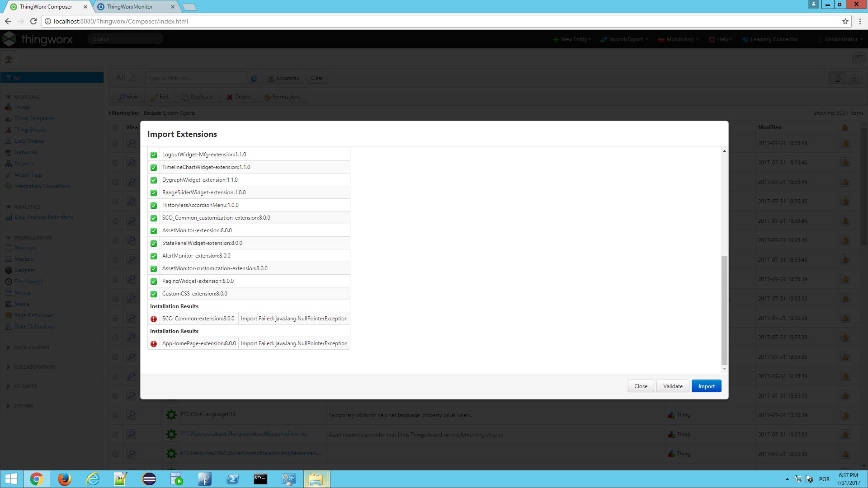The width and height of the screenshot is (868, 488).
Task: Check the box for the ThingworxAssetResourceProvider row
Action: (115, 435)
